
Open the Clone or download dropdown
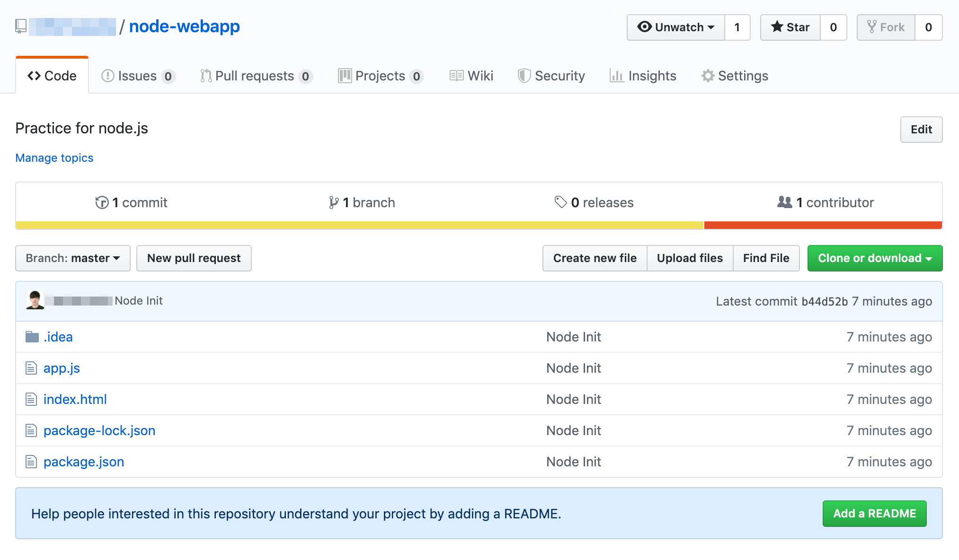pyautogui.click(x=875, y=258)
